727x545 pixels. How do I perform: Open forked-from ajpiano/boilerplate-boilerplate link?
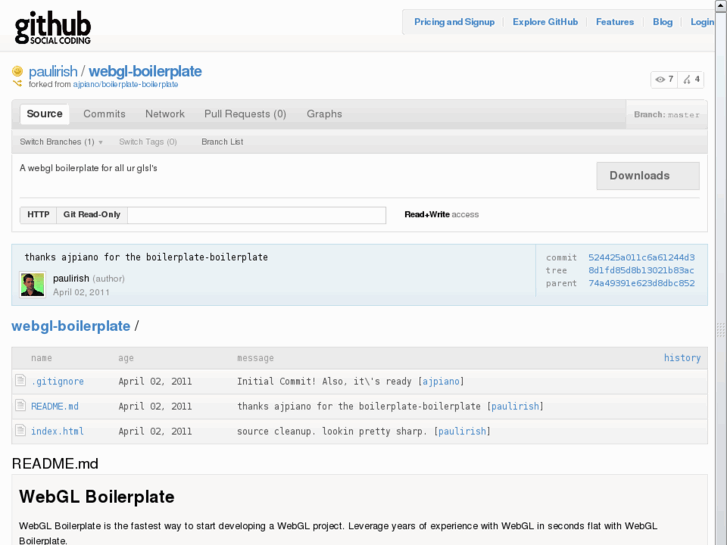point(126,84)
